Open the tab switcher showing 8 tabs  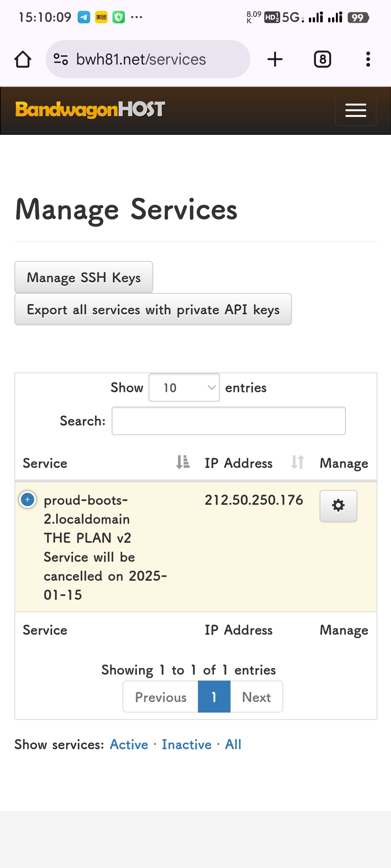[323, 59]
